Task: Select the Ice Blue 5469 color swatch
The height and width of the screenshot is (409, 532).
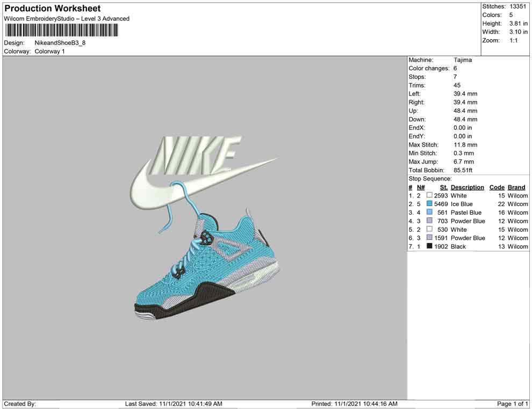Action: [429, 204]
